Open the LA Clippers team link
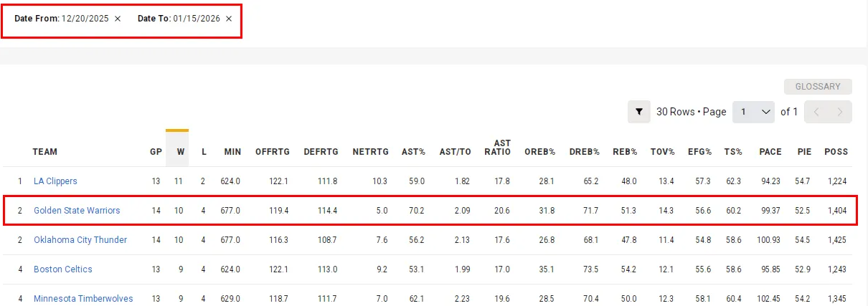The height and width of the screenshot is (306, 868). [55, 181]
